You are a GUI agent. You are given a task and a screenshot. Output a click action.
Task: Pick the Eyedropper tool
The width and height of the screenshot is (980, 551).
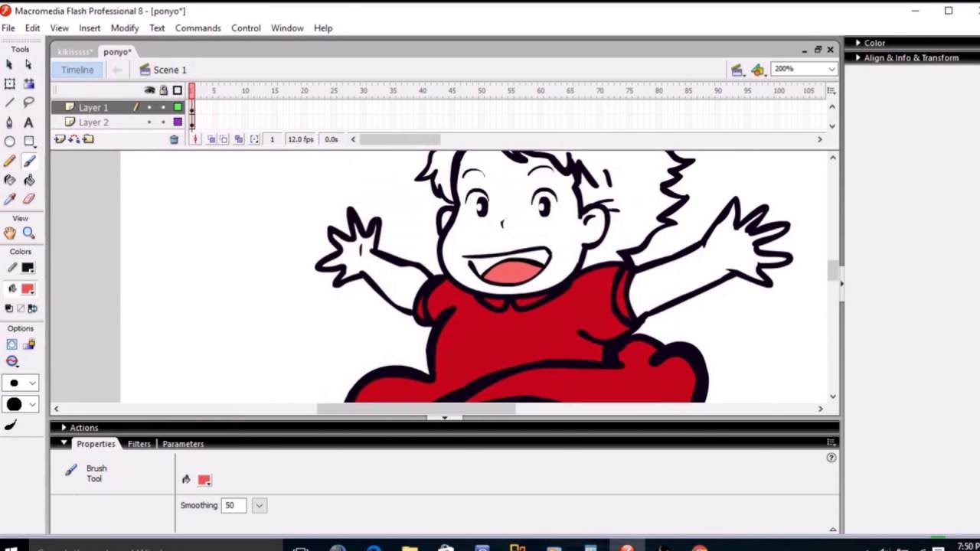click(10, 199)
